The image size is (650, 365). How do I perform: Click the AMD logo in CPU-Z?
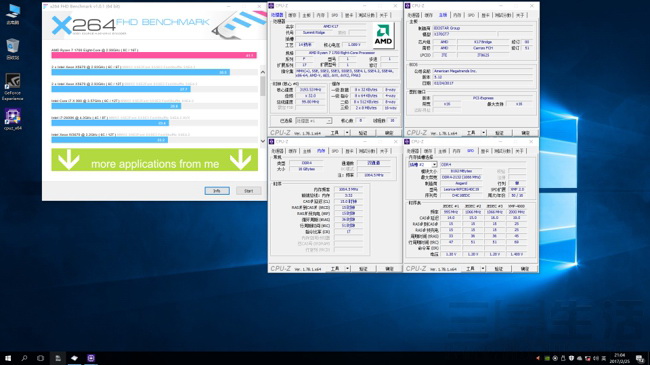click(383, 35)
